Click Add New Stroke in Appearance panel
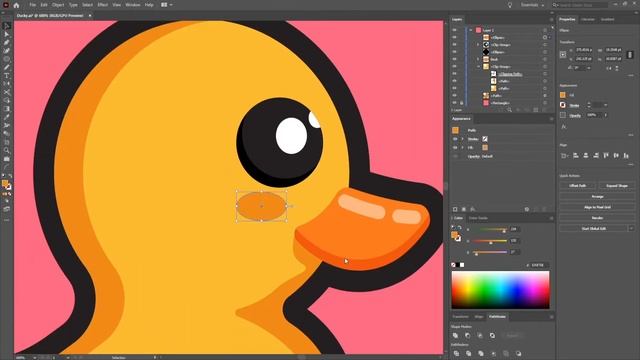This screenshot has width=640, height=360. (455, 209)
